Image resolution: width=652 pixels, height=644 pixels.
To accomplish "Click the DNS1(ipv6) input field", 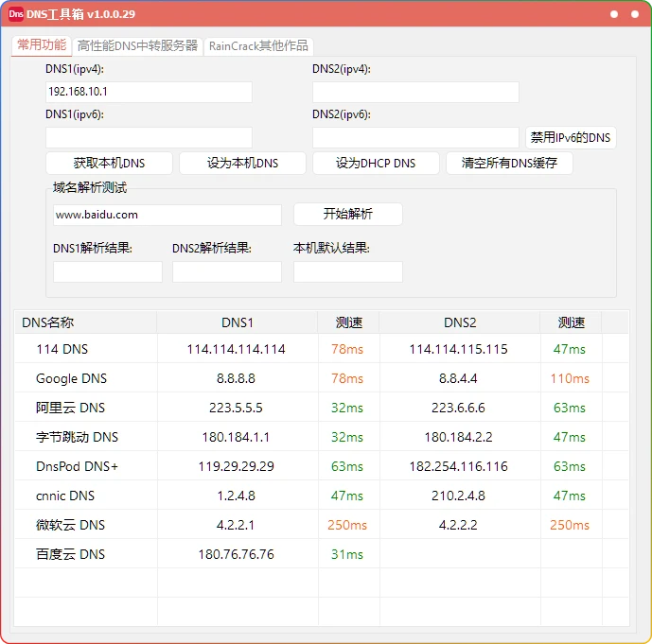I will tap(149, 137).
